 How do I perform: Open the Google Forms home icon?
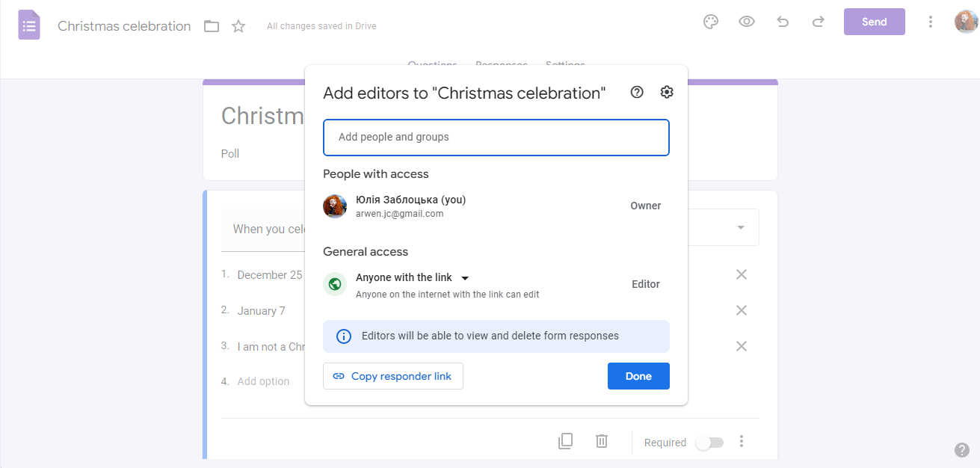pos(29,25)
